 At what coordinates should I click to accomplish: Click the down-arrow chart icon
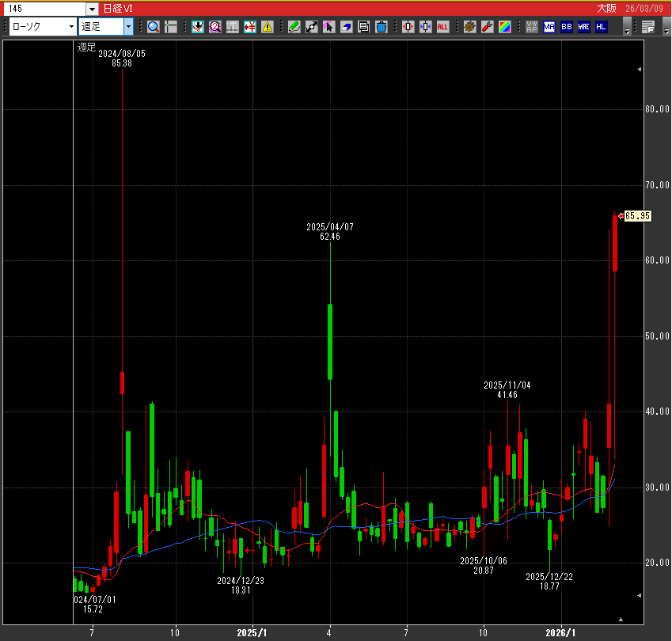pyautogui.click(x=198, y=27)
